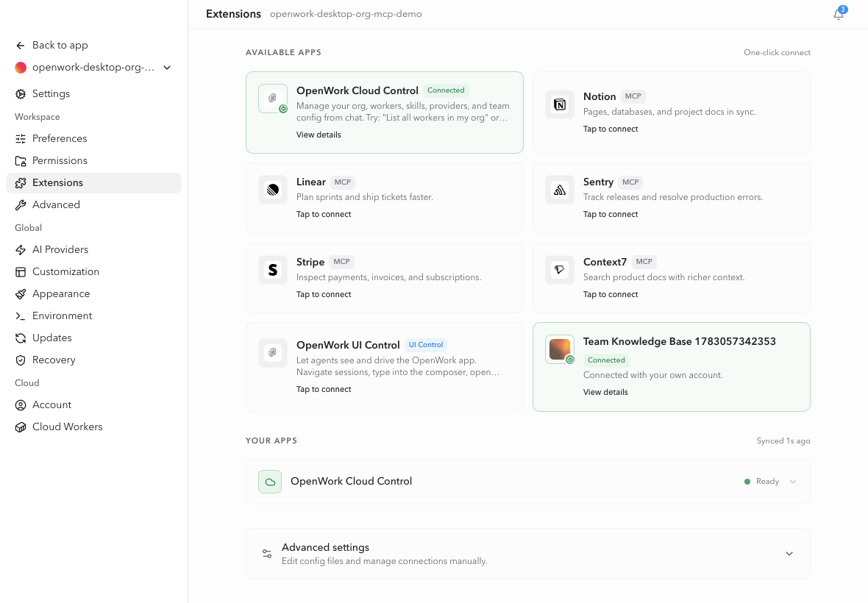Tap to connect Linear
This screenshot has width=868, height=603.
[x=323, y=215]
